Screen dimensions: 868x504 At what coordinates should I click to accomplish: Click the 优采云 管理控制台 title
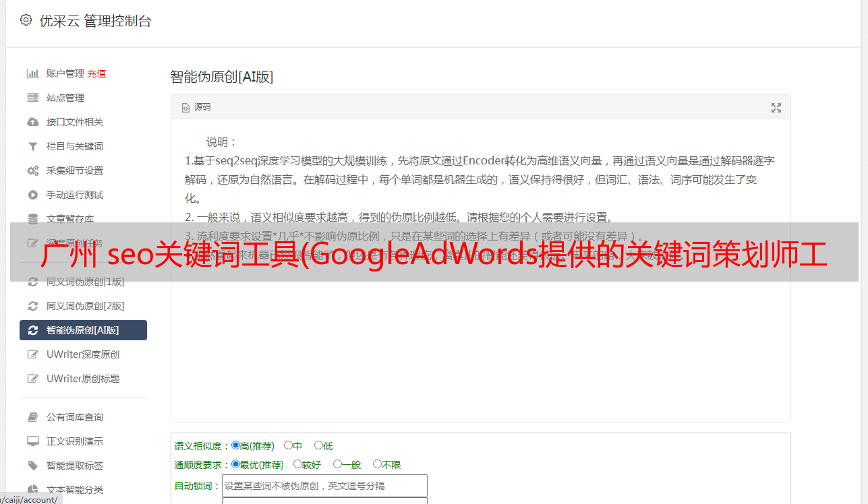tap(95, 21)
